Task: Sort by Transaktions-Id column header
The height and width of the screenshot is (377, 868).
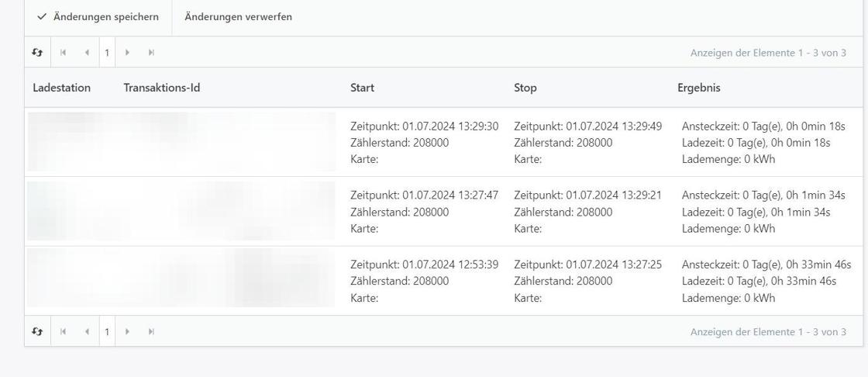Action: pos(162,88)
